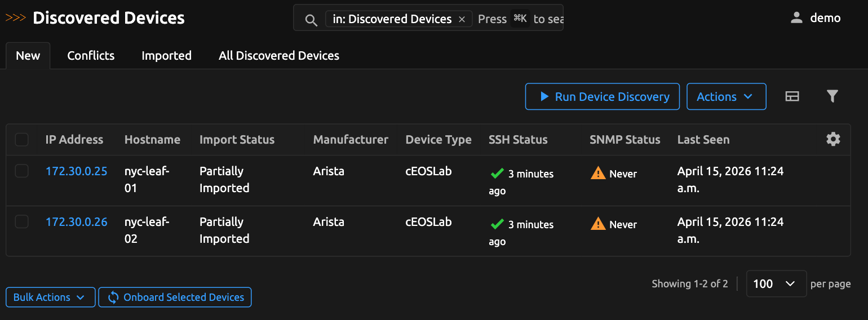Click Onboard Selected Devices button
868x320 pixels.
pyautogui.click(x=175, y=297)
